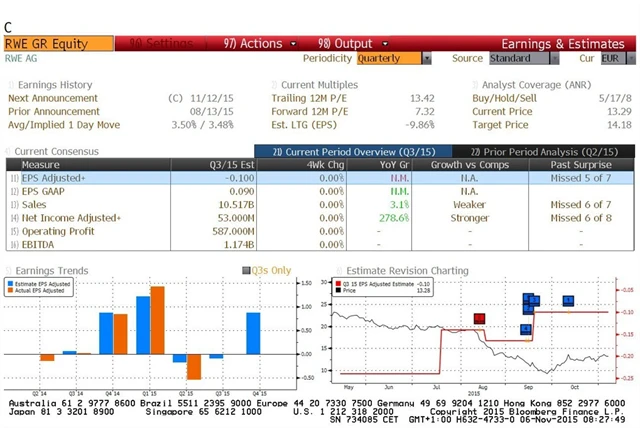The image size is (640, 428).
Task: Click the blue marker in October on chart
Action: [568, 301]
